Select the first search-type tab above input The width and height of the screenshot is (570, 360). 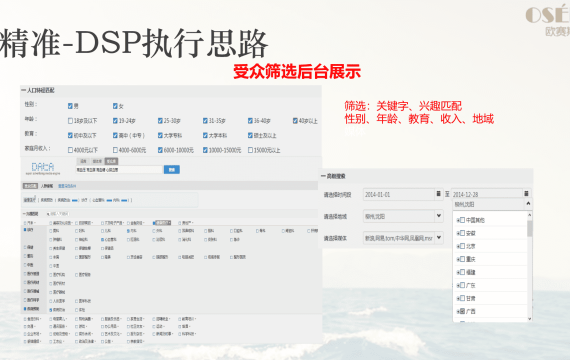[x=83, y=161]
